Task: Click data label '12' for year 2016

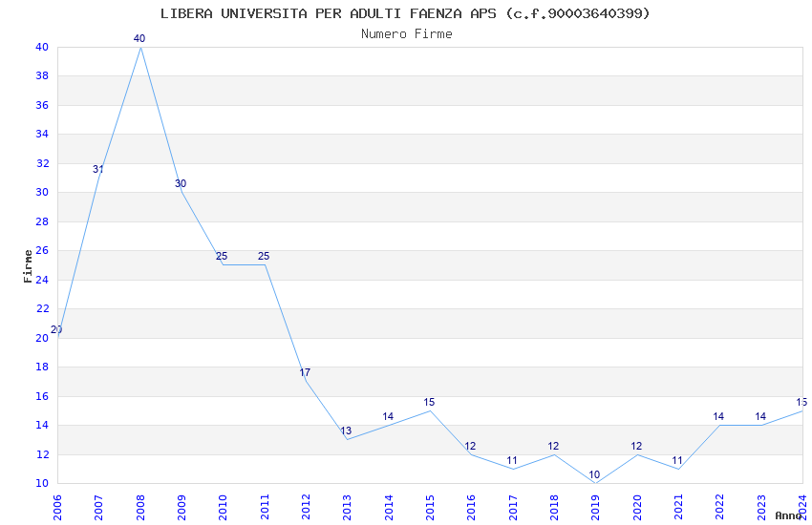Action: pos(470,446)
